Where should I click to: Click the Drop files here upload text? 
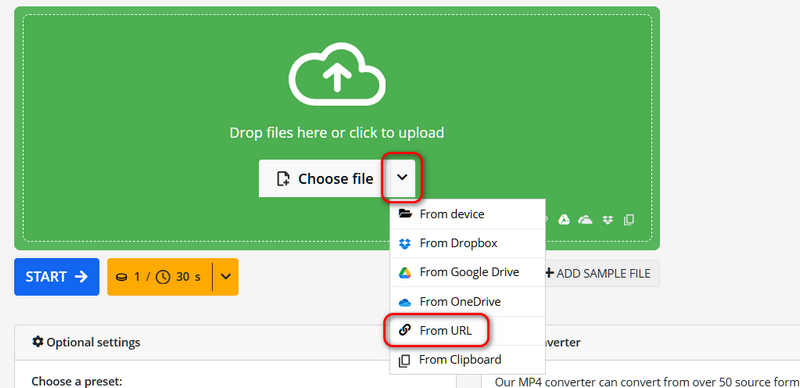coord(337,133)
